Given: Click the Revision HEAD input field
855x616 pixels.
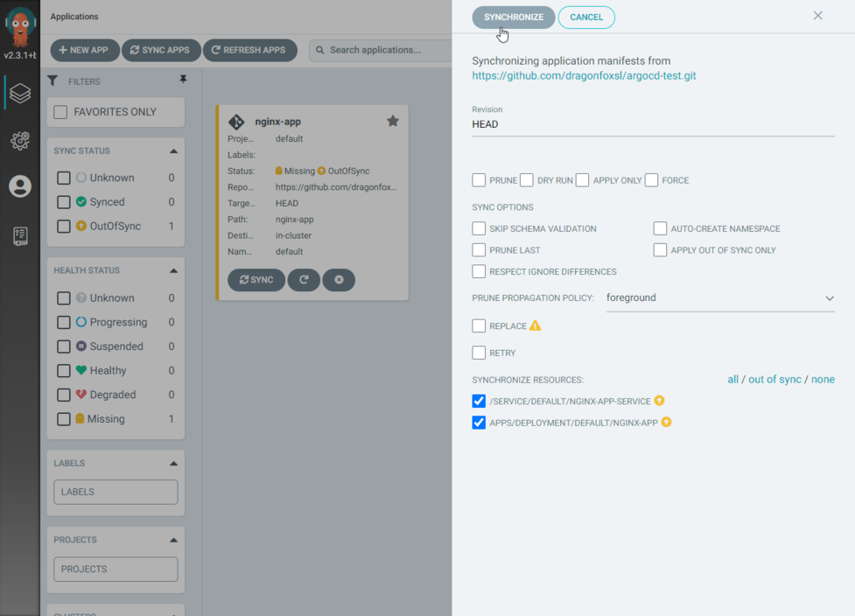Looking at the screenshot, I should [x=652, y=124].
